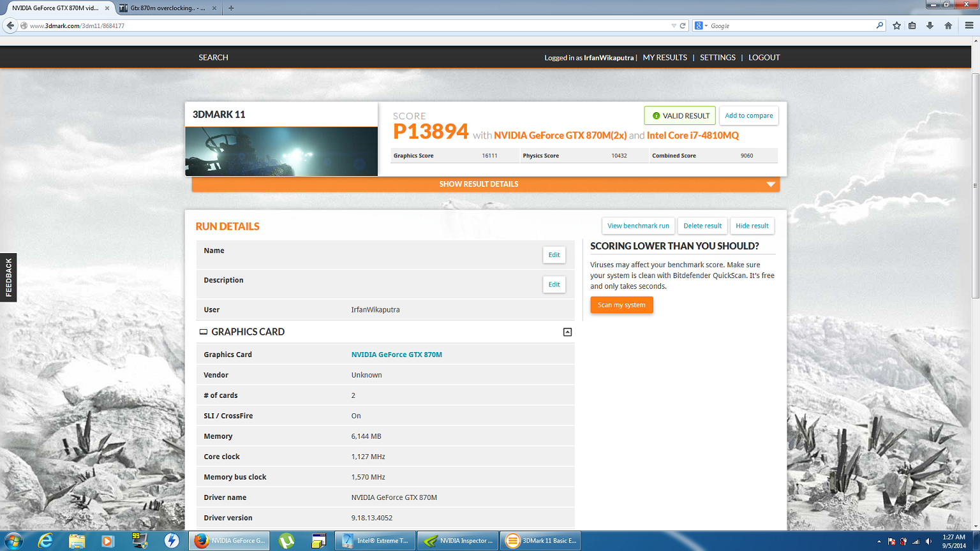Click the Graphics Score value 16111
The image size is (980, 551).
[489, 156]
